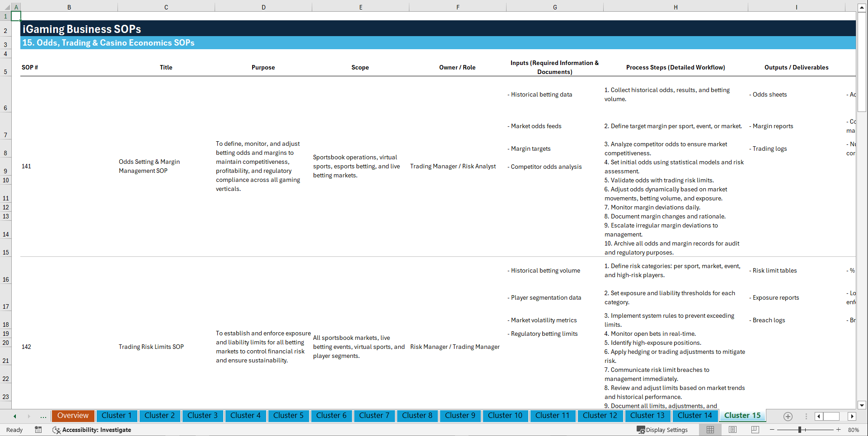Screen dimensions: 868x436
Task: Click the Ready status indicator
Action: (x=14, y=430)
